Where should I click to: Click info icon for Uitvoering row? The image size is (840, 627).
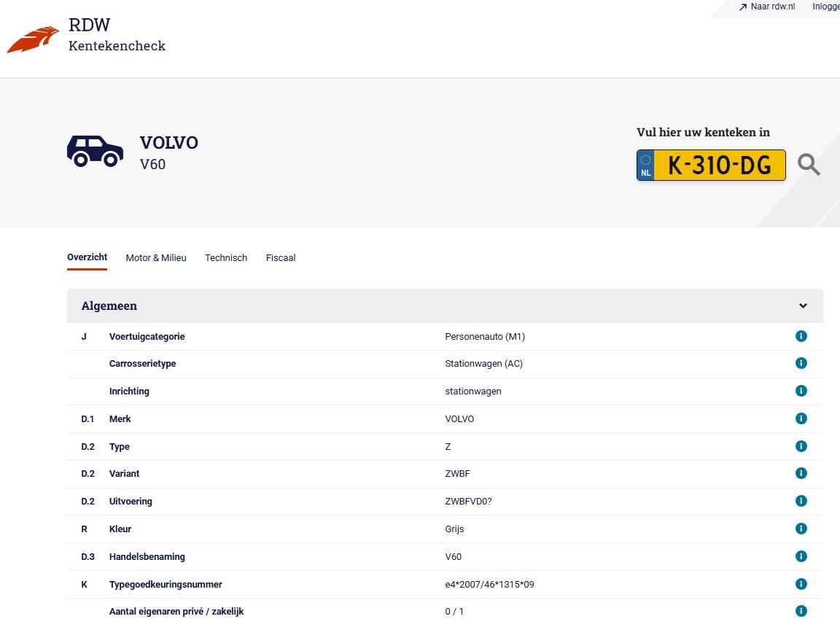click(801, 501)
